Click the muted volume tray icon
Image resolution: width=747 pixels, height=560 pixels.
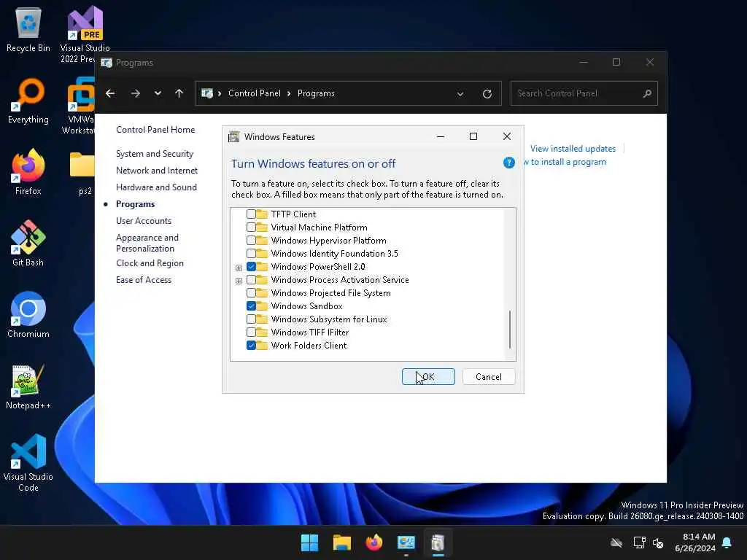tap(658, 542)
